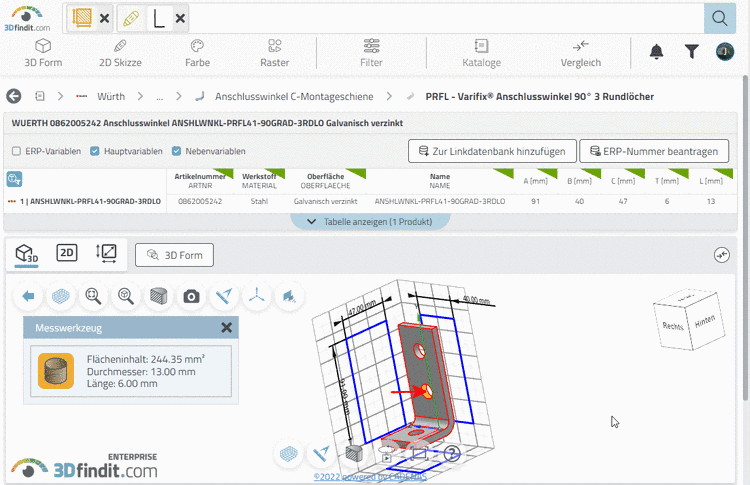Click zoom to fit magnifier icon
This screenshot has width=750, height=485.
pyautogui.click(x=93, y=297)
